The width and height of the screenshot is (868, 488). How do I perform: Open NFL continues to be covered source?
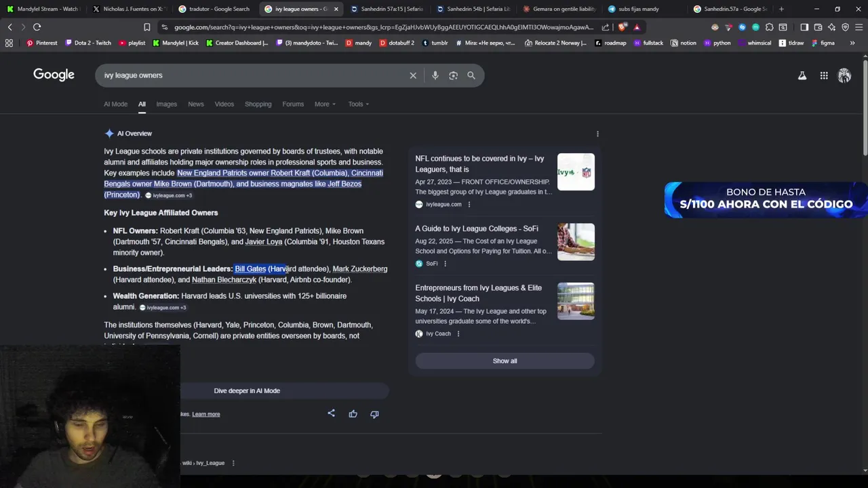click(479, 164)
